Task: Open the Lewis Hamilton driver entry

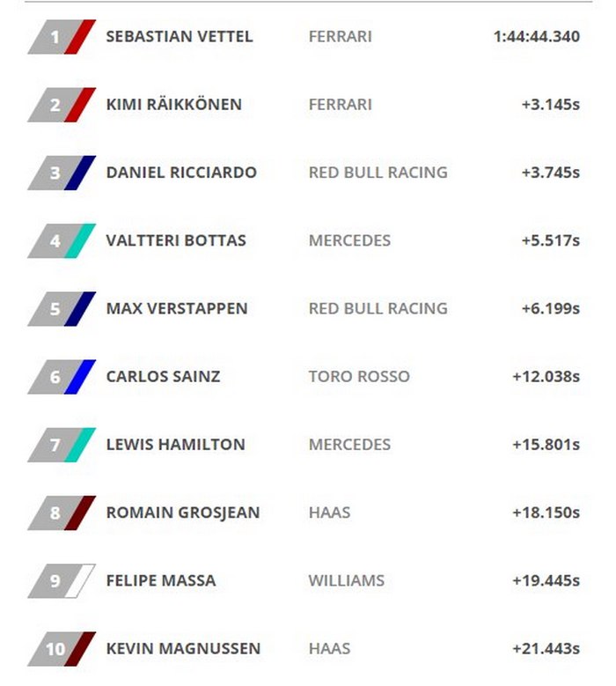Action: pos(175,445)
